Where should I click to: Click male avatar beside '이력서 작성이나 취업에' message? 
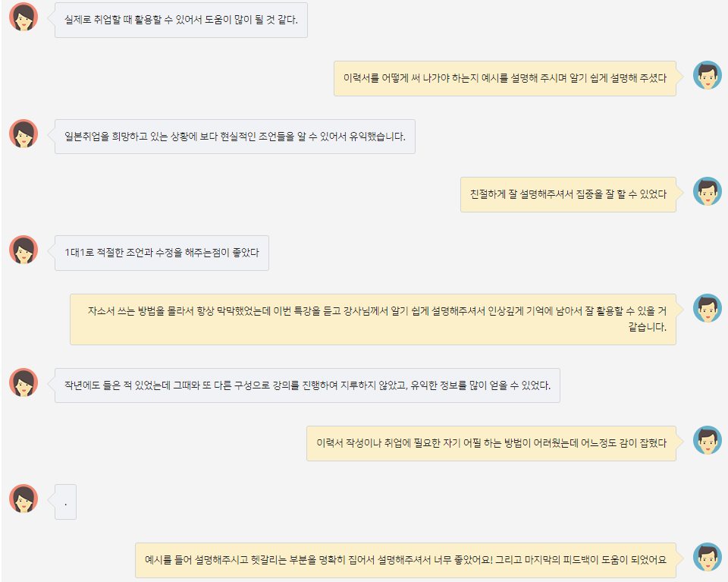tap(707, 440)
